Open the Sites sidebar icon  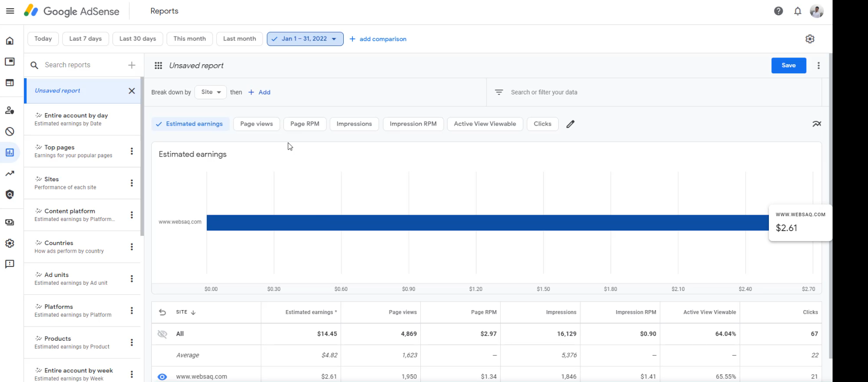click(10, 83)
